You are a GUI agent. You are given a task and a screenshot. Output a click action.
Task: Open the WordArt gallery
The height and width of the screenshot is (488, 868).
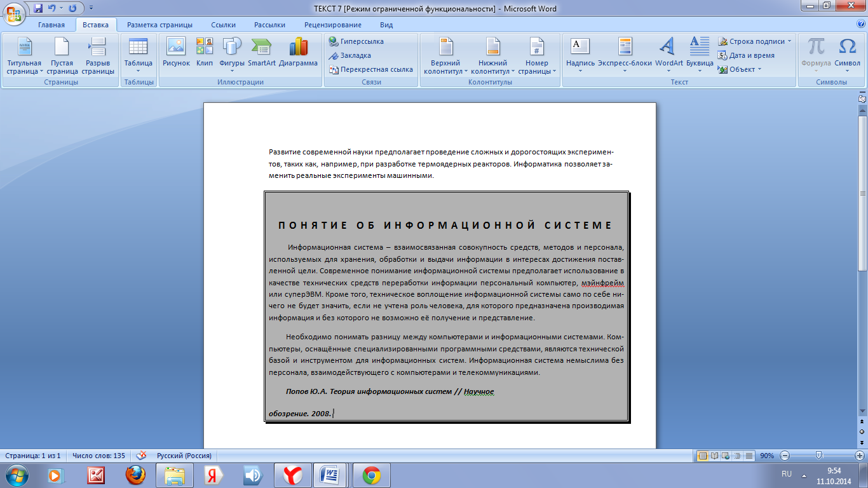pos(668,55)
